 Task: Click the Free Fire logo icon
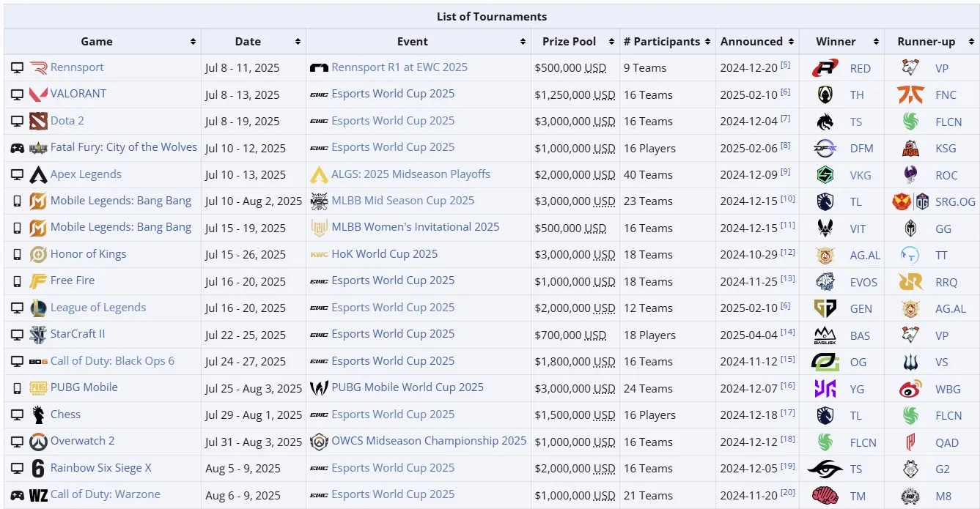[38, 281]
